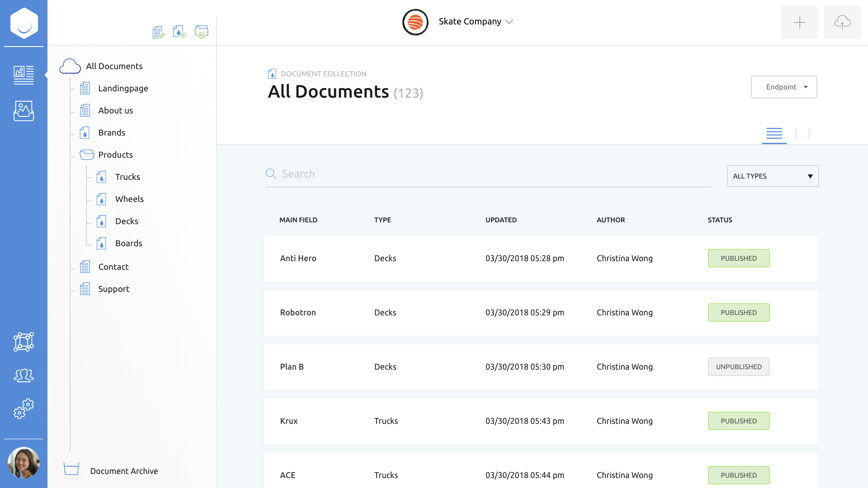
Task: Select the About us page item
Action: click(x=116, y=110)
